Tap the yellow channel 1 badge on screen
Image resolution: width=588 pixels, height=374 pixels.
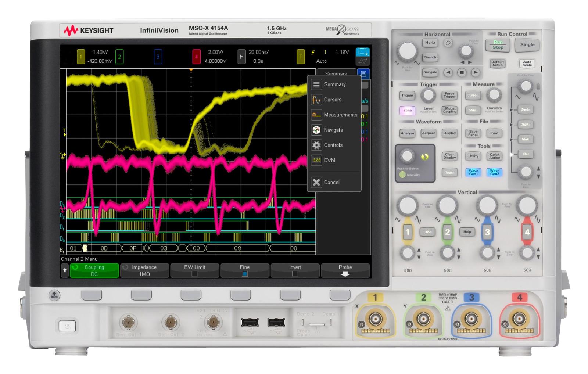pos(81,57)
